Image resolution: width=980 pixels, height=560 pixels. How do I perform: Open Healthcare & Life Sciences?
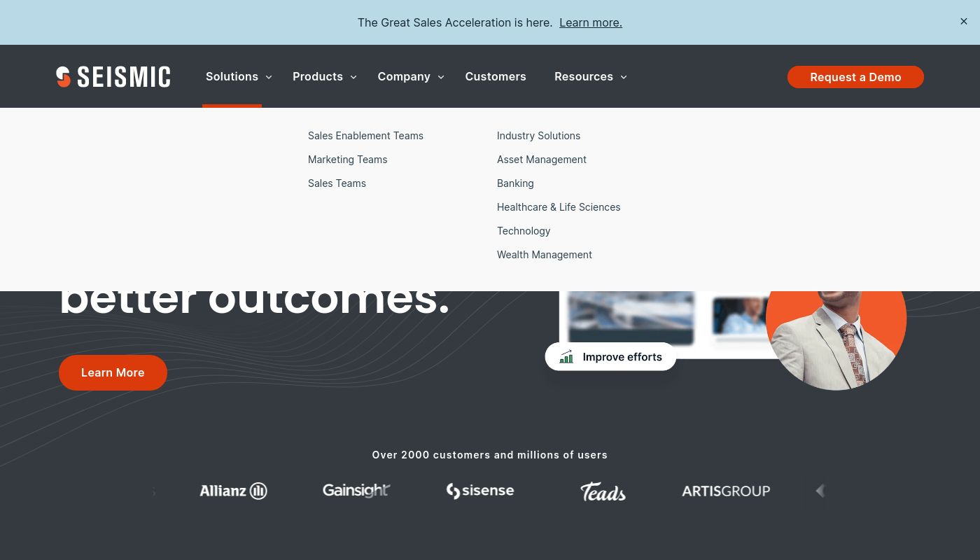[x=559, y=207]
